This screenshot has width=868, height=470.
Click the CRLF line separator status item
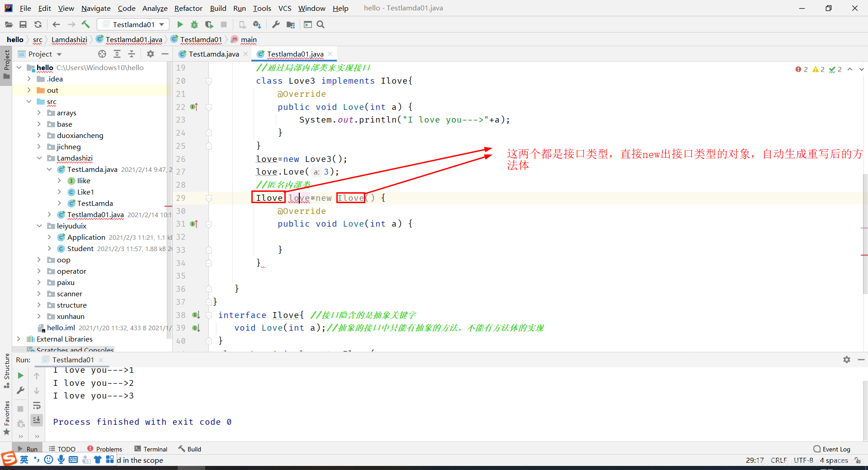778,460
